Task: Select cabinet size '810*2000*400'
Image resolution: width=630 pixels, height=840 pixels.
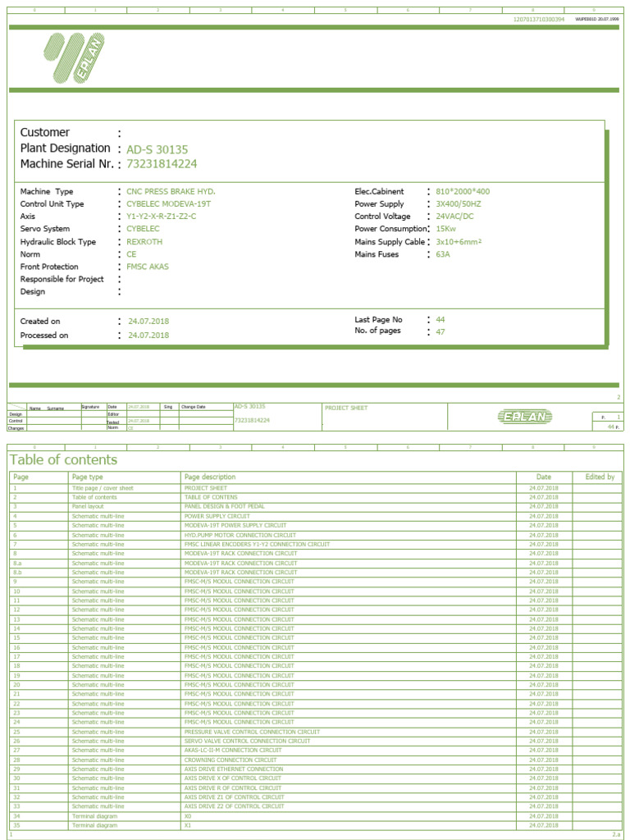Action: pos(463,191)
